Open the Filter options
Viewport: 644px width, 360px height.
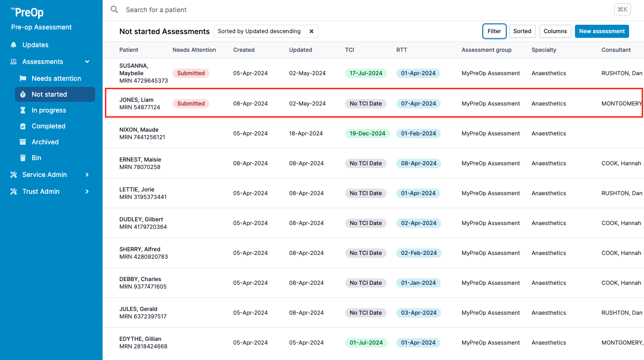point(494,31)
